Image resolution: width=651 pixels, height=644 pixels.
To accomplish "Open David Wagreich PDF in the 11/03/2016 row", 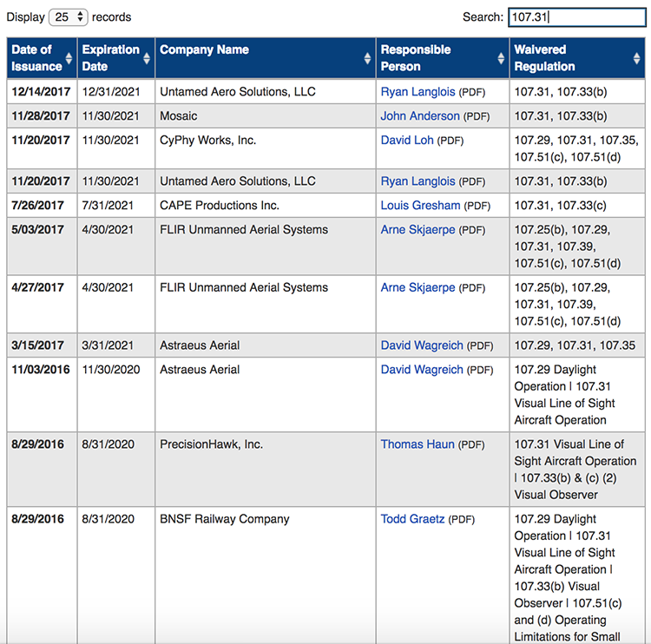I will tap(422, 370).
